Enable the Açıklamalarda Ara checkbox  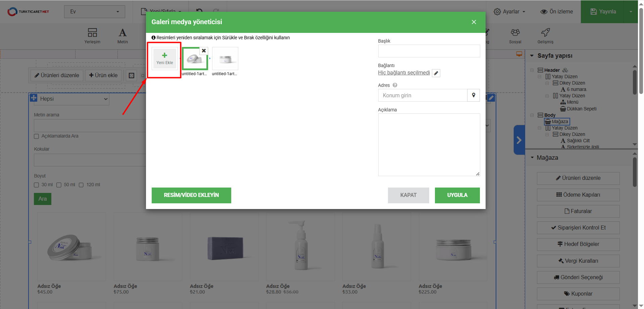click(x=37, y=136)
